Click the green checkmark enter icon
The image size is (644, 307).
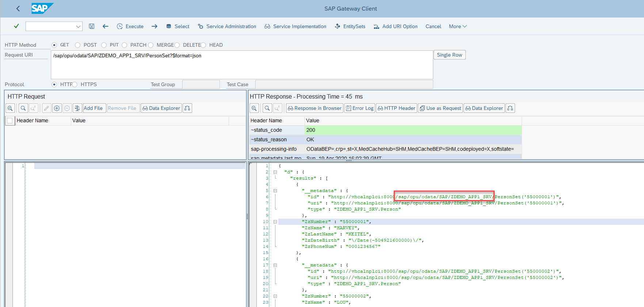pyautogui.click(x=16, y=26)
